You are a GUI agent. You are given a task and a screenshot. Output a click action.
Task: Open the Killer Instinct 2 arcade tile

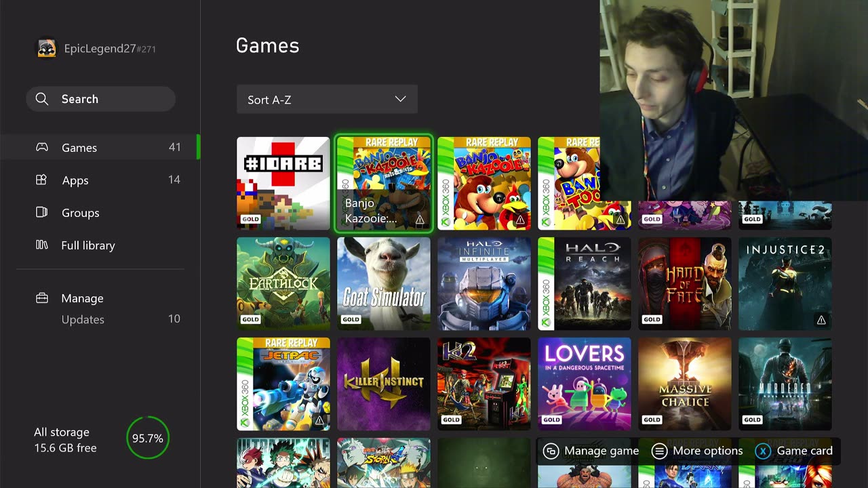[x=484, y=384]
